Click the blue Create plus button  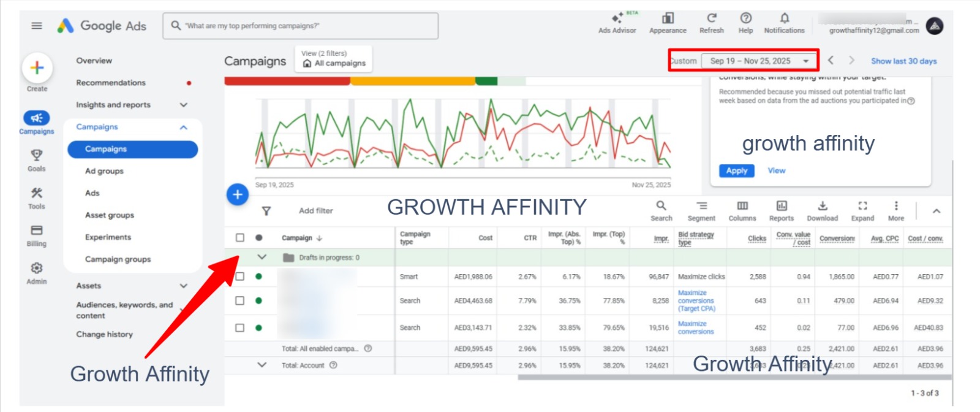pyautogui.click(x=37, y=68)
